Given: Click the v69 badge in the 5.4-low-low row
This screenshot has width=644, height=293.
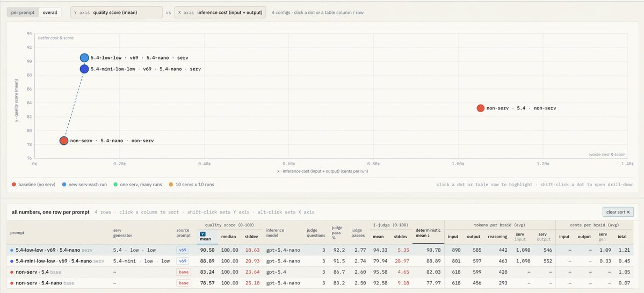Looking at the screenshot, I should 183,250.
